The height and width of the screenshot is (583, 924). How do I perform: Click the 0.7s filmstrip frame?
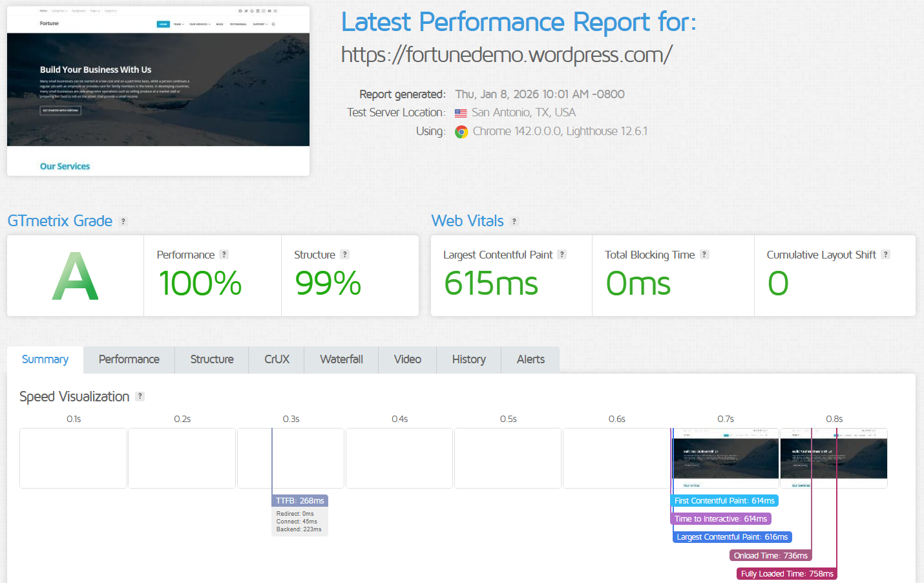(x=725, y=458)
